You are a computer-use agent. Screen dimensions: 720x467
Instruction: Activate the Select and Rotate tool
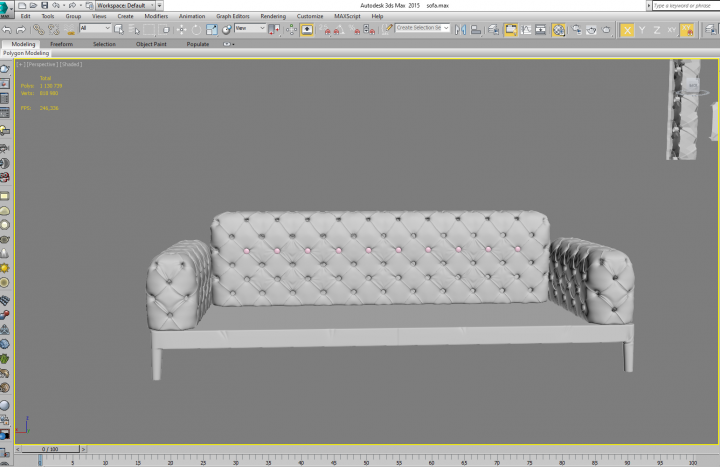click(x=197, y=30)
